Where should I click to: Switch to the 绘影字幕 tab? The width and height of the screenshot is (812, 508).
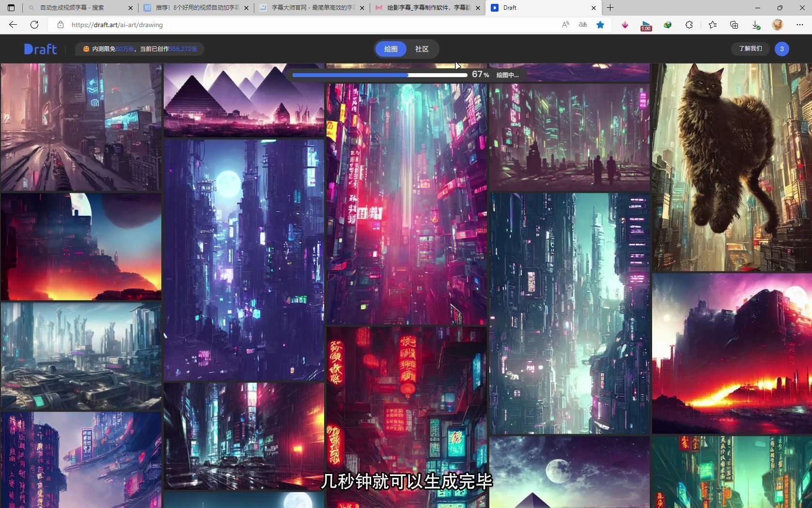pos(429,8)
